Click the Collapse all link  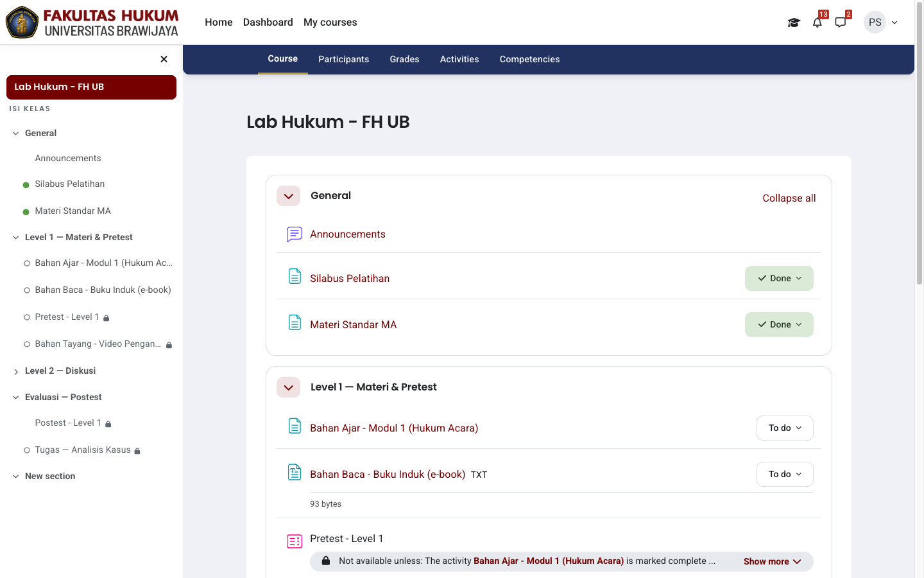[x=789, y=198]
